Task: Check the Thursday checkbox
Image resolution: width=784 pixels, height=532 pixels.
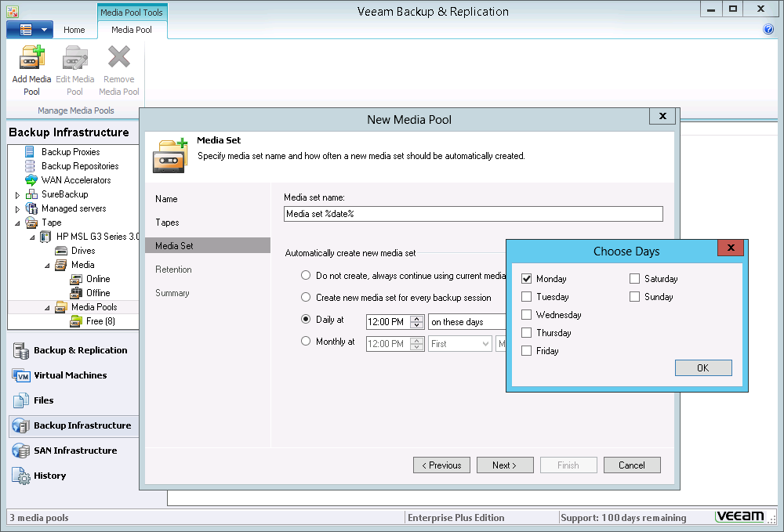Action: click(x=527, y=333)
